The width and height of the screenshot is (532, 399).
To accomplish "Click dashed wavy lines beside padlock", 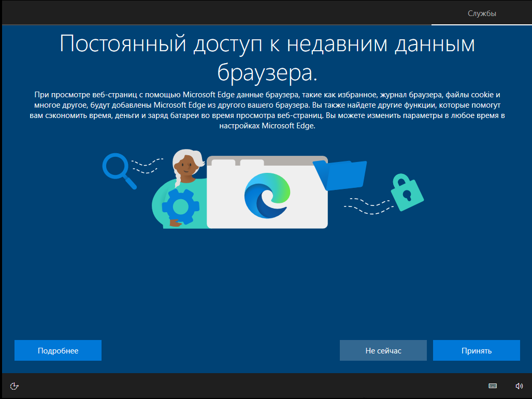I will coord(368,206).
